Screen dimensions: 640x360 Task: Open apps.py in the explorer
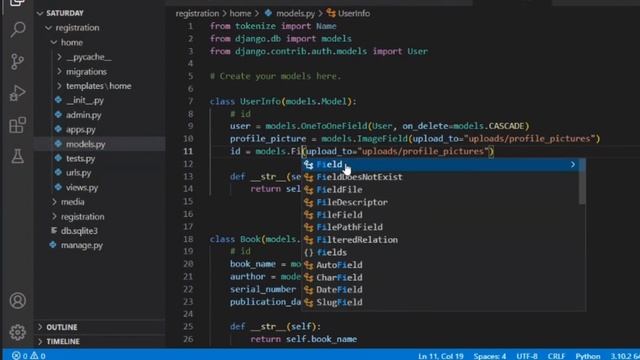(81, 129)
